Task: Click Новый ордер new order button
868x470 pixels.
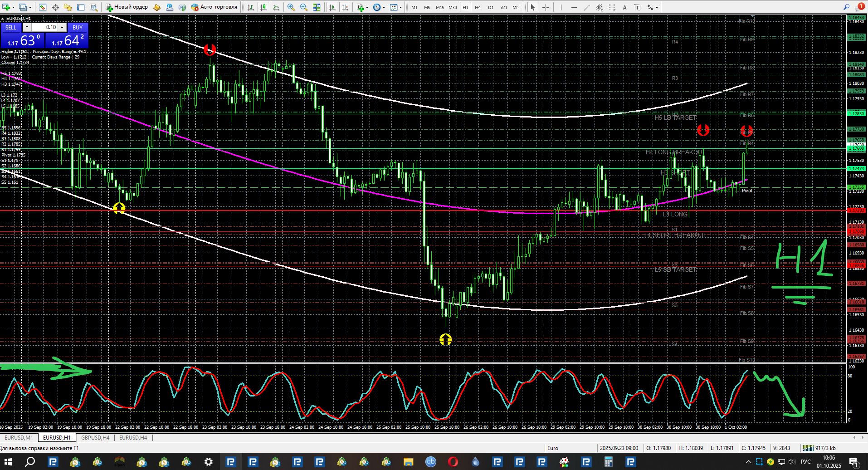Action: point(127,7)
